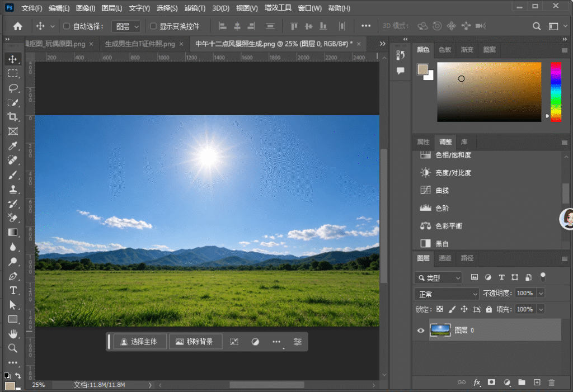573x392 pixels.
Task: Select the Gradient tool
Action: point(13,233)
